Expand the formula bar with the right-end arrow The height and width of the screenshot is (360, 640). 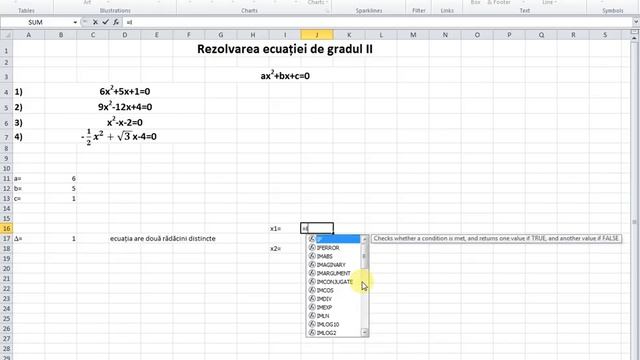pyautogui.click(x=636, y=22)
